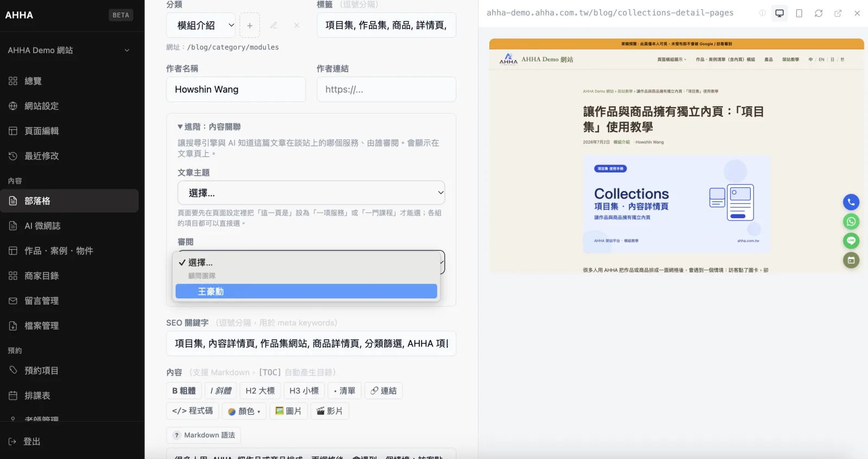Click the edit category pencil icon
The height and width of the screenshot is (459, 868).
click(273, 25)
